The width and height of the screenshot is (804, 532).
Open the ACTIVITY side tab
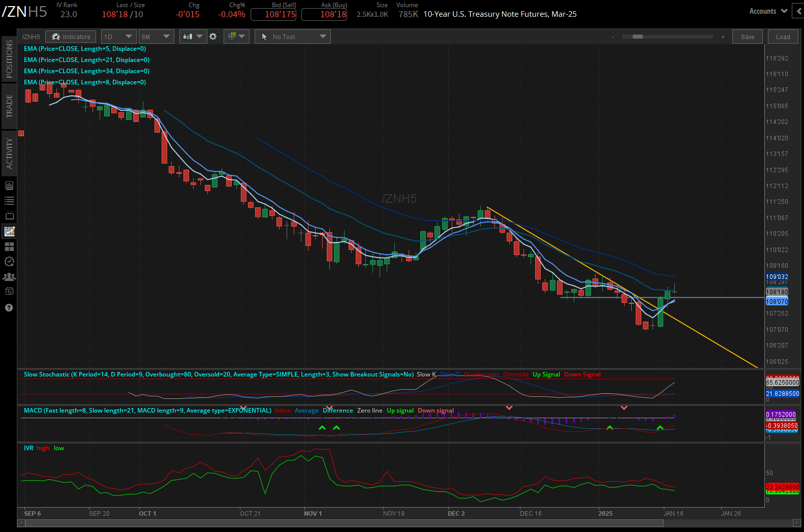[9, 153]
